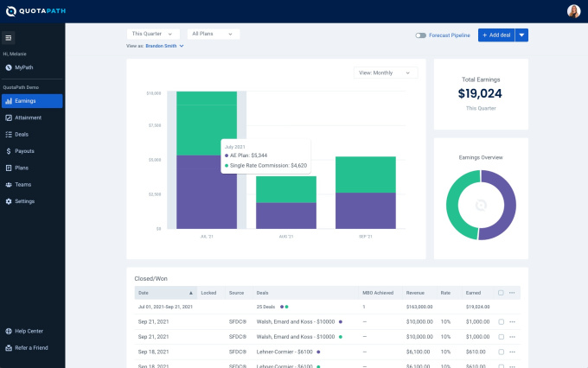
Task: Open MyPath from the sidebar icon
Action: [9, 67]
